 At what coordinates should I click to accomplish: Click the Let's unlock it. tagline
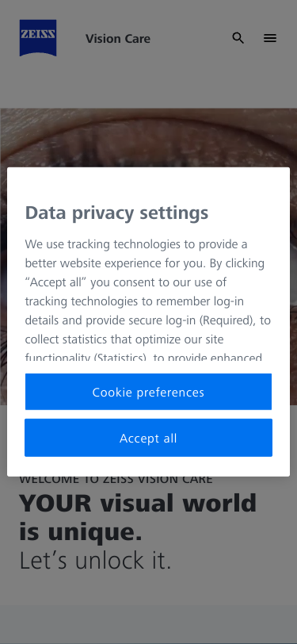tap(95, 561)
